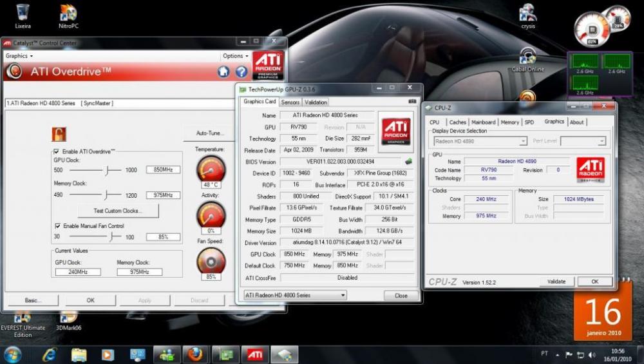Uncheck Enable Manual Fan Control

57,226
